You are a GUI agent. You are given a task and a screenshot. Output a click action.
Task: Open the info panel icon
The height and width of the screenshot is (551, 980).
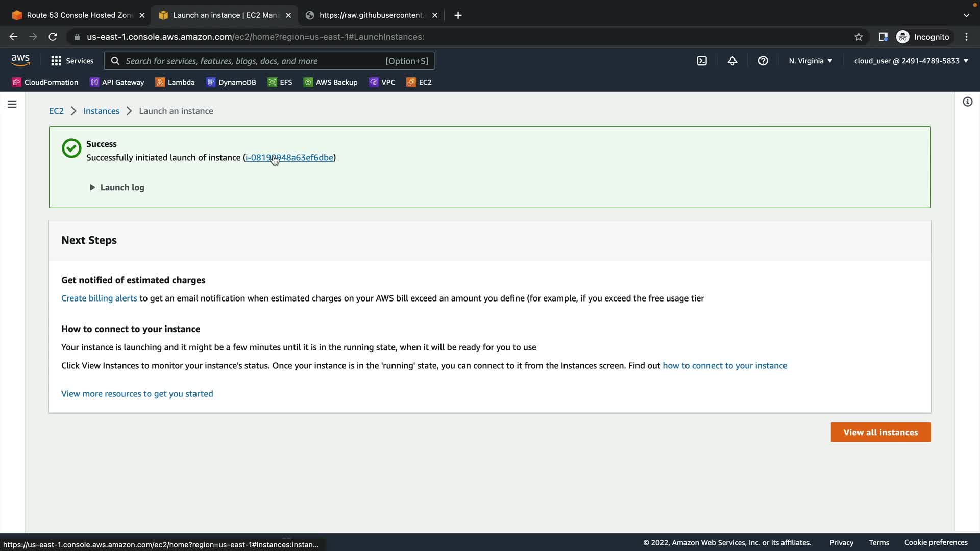[967, 102]
